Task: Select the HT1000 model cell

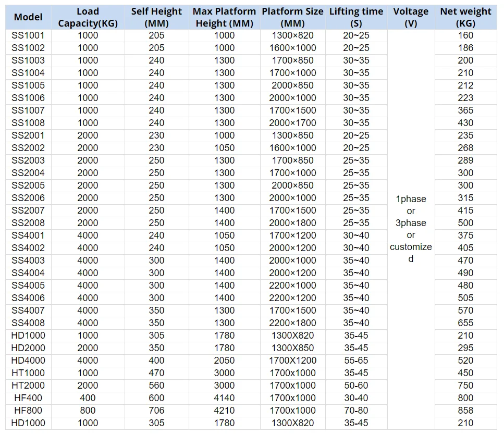Action: [x=28, y=374]
